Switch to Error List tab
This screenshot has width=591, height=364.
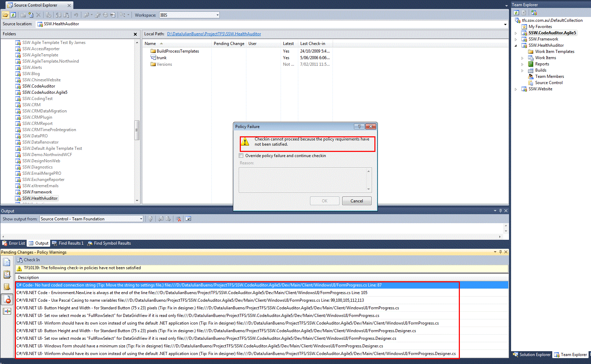[13, 243]
